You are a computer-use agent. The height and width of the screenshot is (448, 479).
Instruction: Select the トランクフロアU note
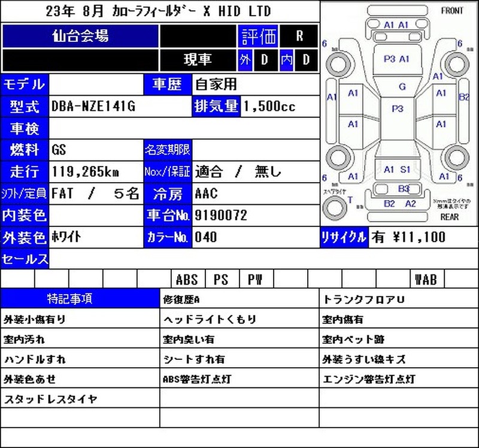pos(364,299)
